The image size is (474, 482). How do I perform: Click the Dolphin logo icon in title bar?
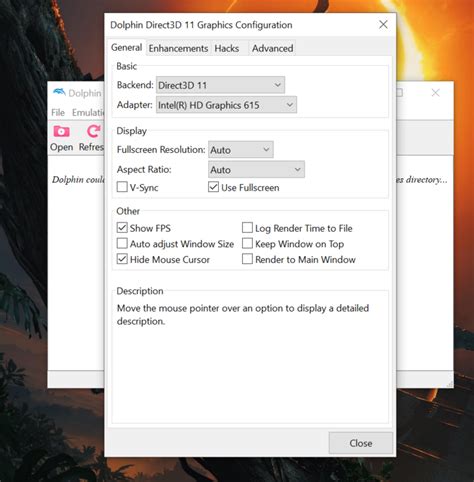[59, 92]
